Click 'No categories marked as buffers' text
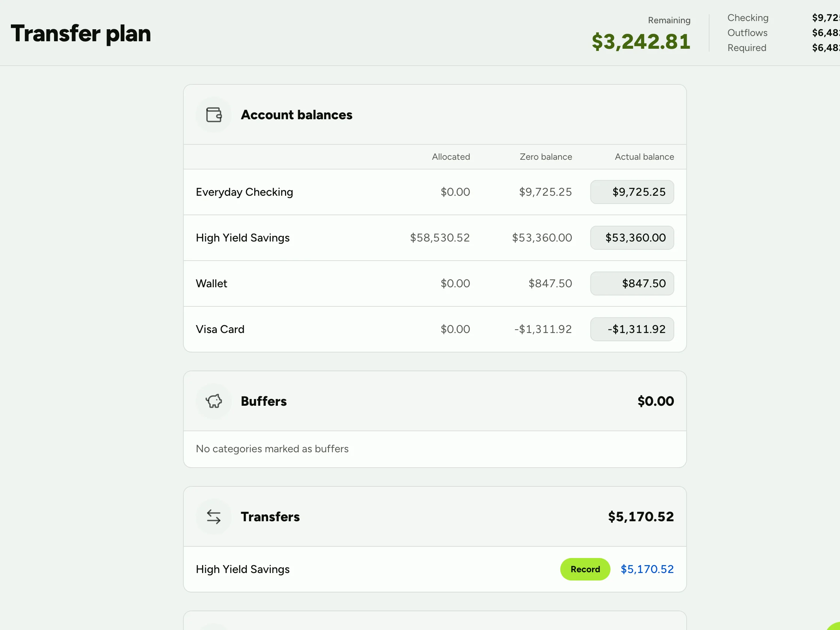Image resolution: width=840 pixels, height=630 pixels. (272, 449)
